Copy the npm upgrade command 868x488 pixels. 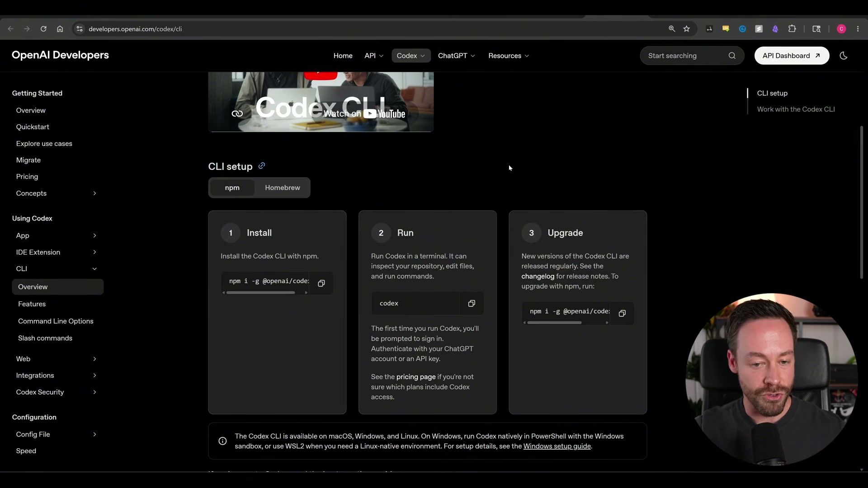coord(622,314)
